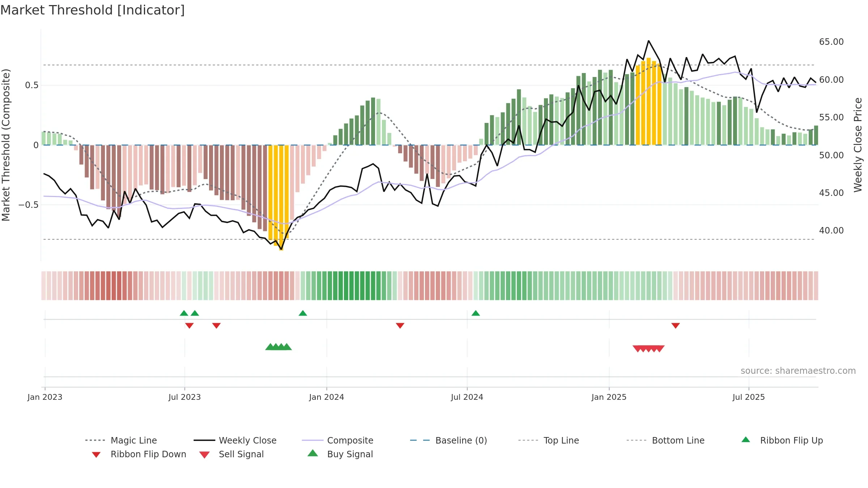Toggle the Top Line legend entry
Screen dimensions: 868x488
point(549,440)
